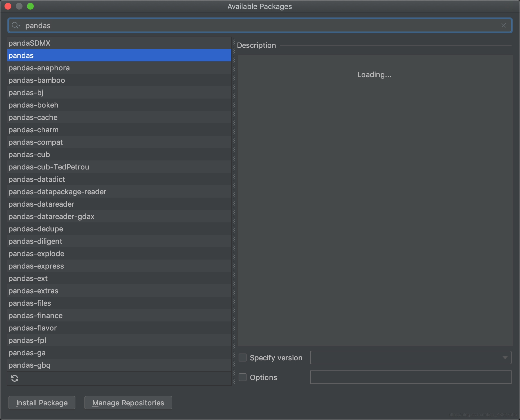This screenshot has height=420, width=520.
Task: Enable the Options checkbox
Action: click(243, 377)
